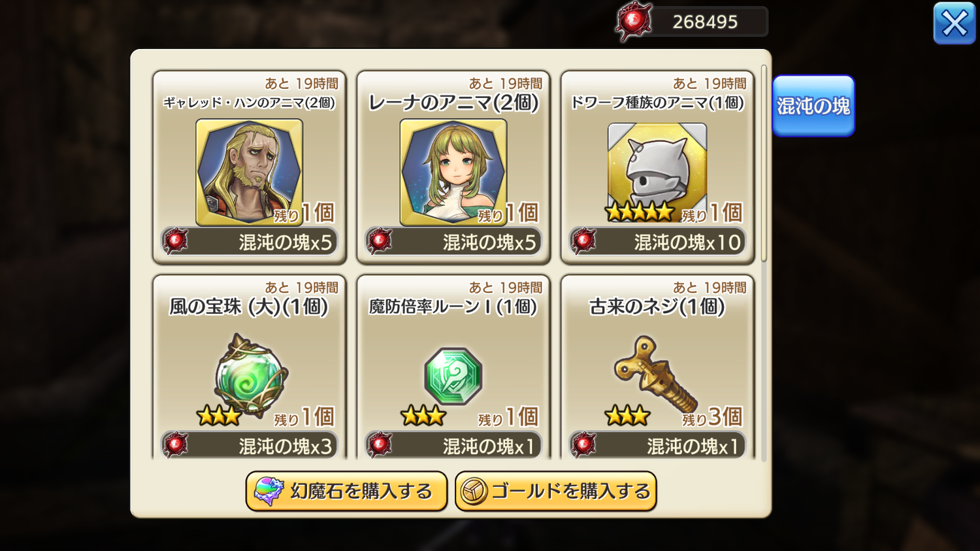Select the golden ancient screw icon
Viewport: 980px width, 551px height.
click(x=655, y=373)
